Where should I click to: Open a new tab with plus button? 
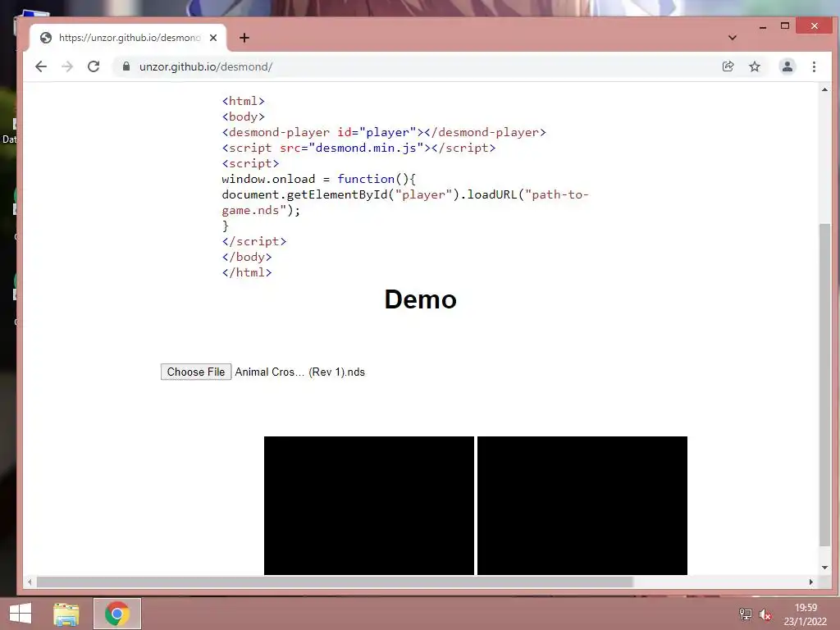point(244,38)
